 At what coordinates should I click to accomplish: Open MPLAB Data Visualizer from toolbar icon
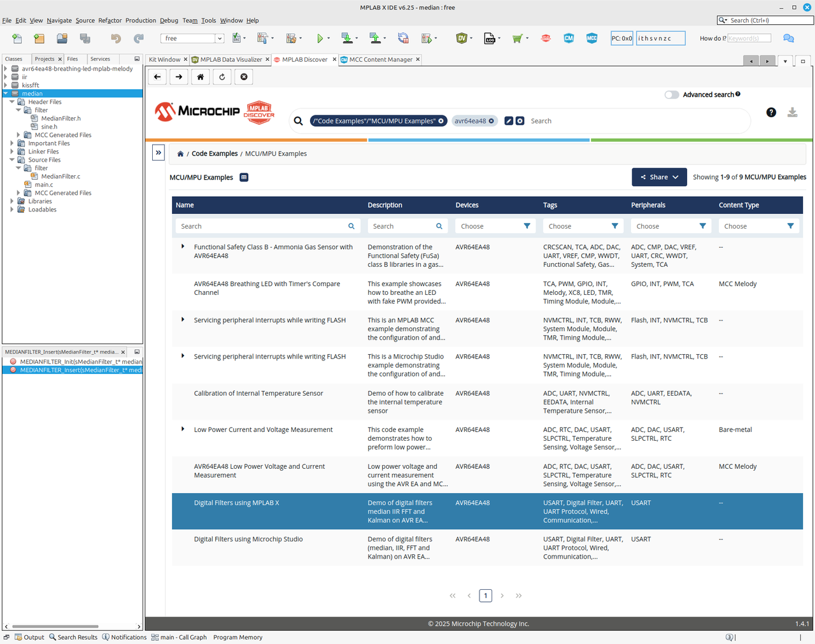(x=462, y=39)
